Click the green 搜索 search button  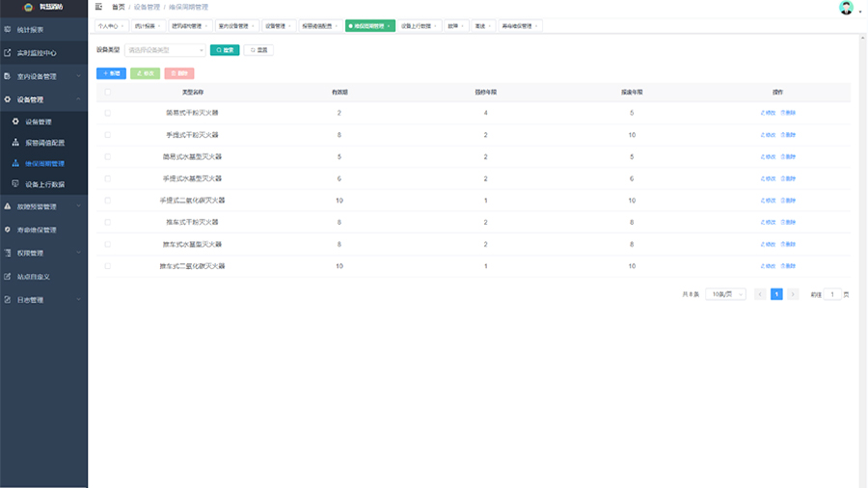pyautogui.click(x=225, y=49)
